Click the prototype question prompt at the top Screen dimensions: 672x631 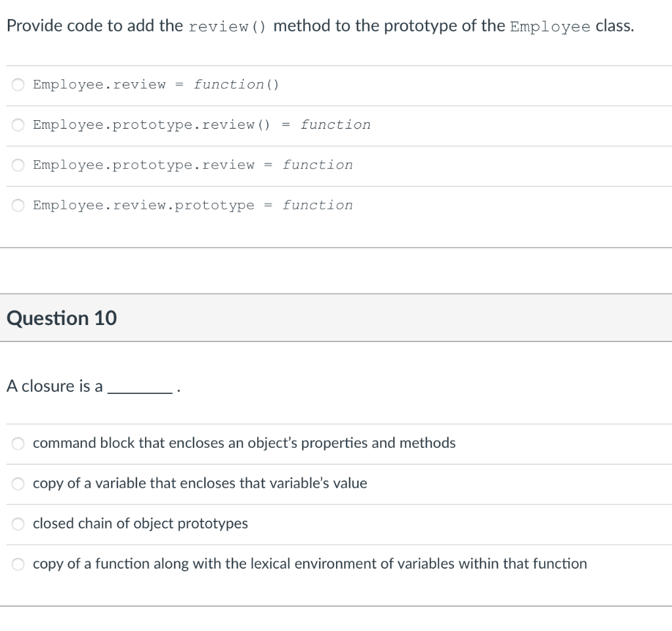click(320, 26)
